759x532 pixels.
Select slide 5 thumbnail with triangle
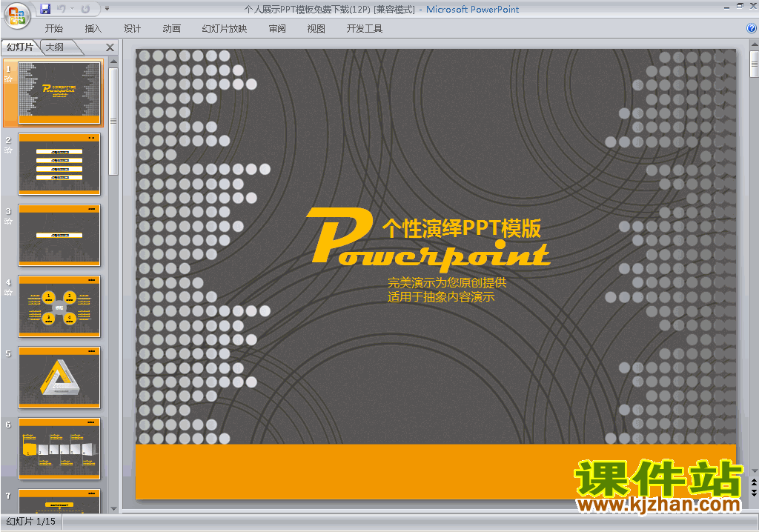59,378
